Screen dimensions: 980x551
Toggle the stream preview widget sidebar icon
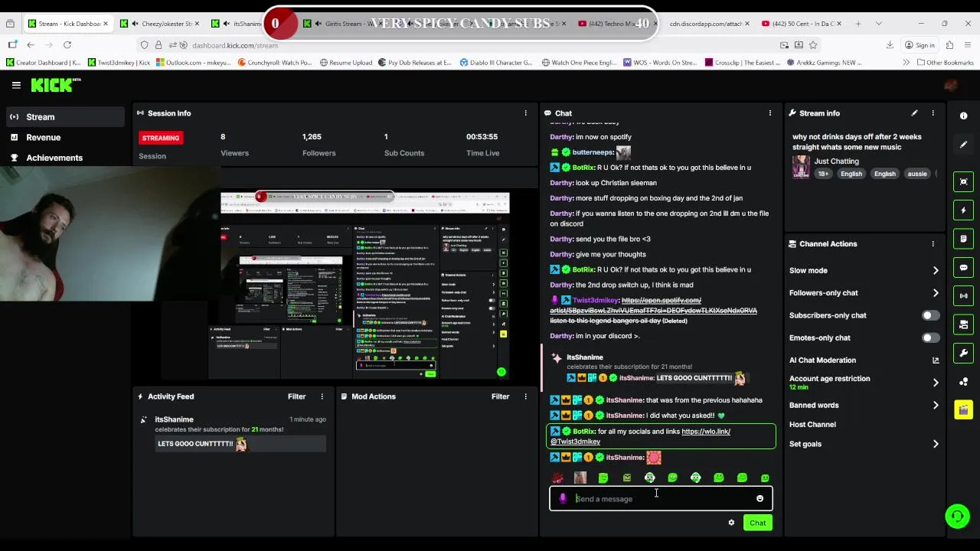964,181
